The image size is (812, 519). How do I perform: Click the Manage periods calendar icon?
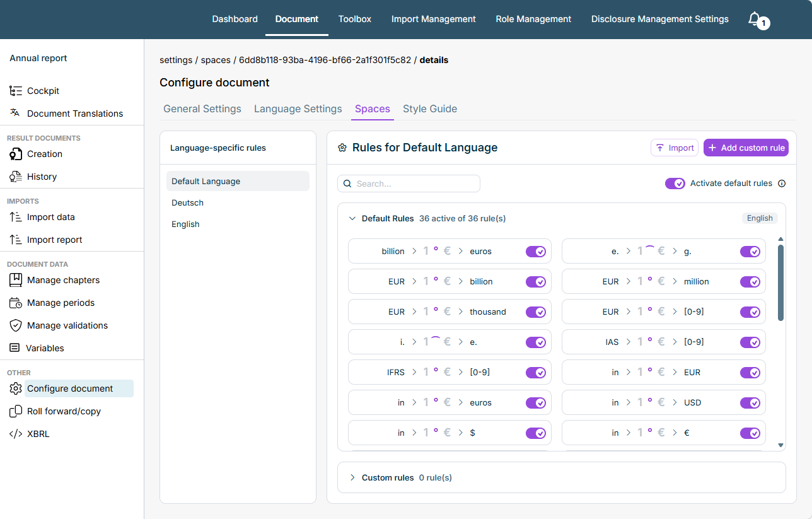(16, 303)
